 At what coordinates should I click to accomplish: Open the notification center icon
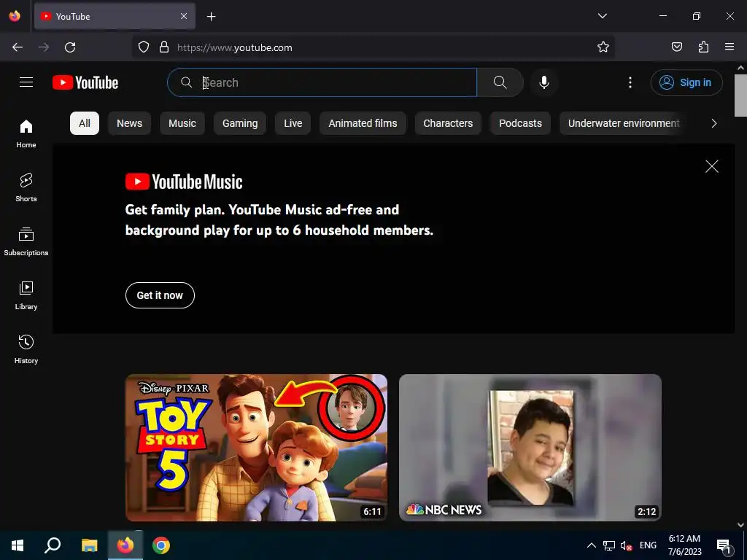click(x=724, y=546)
